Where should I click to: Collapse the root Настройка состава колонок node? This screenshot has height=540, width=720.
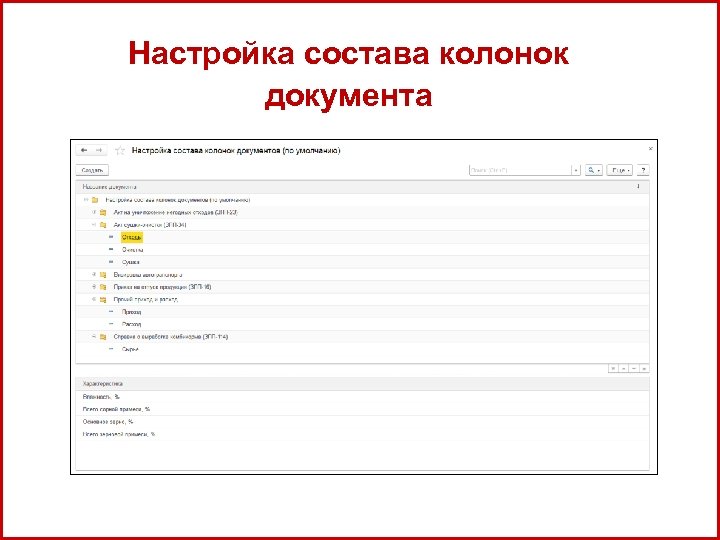click(86, 200)
